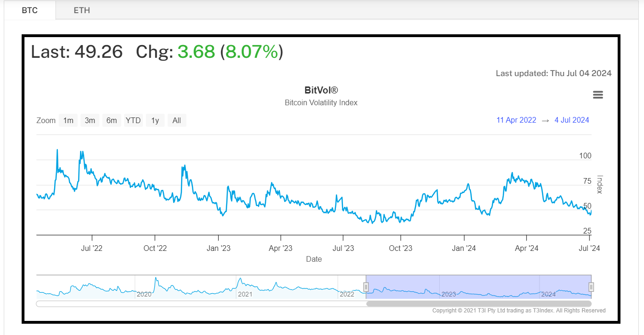The height and width of the screenshot is (335, 644).
Task: Click the 2021 label in navigator
Action: pos(246,294)
